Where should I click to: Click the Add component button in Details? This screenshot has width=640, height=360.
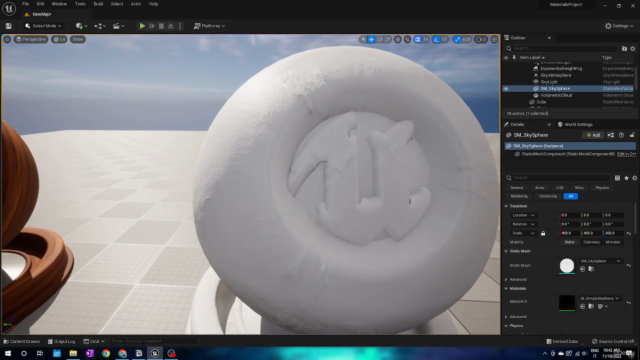pos(593,135)
